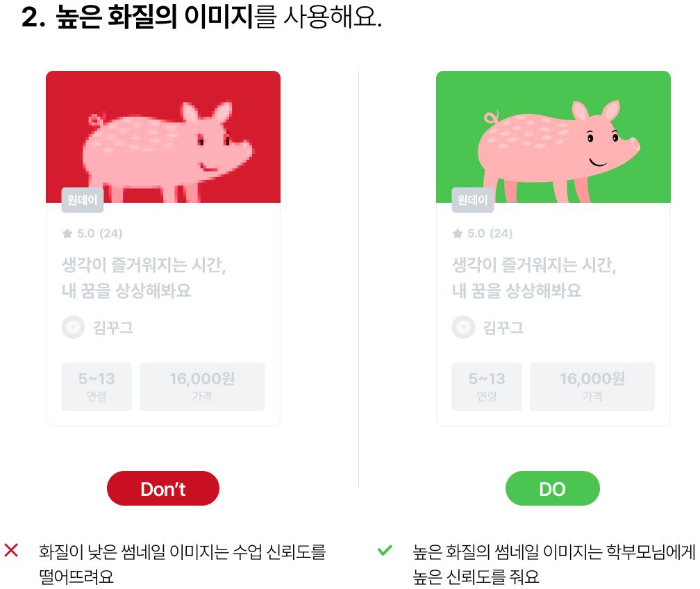Click the 김꾸그 avatar icon in the right card
The width and height of the screenshot is (700, 589).
click(x=463, y=327)
